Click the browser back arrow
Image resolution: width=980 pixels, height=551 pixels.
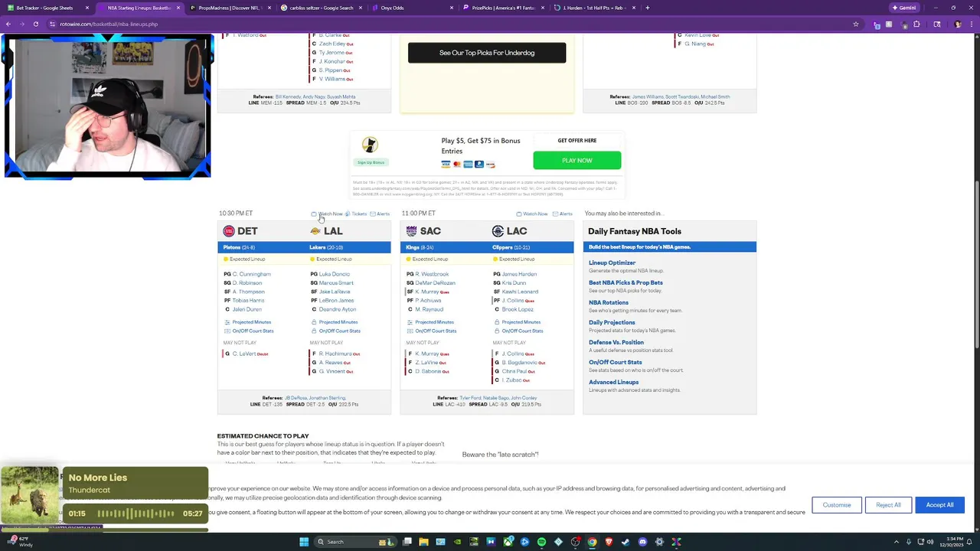coord(8,24)
